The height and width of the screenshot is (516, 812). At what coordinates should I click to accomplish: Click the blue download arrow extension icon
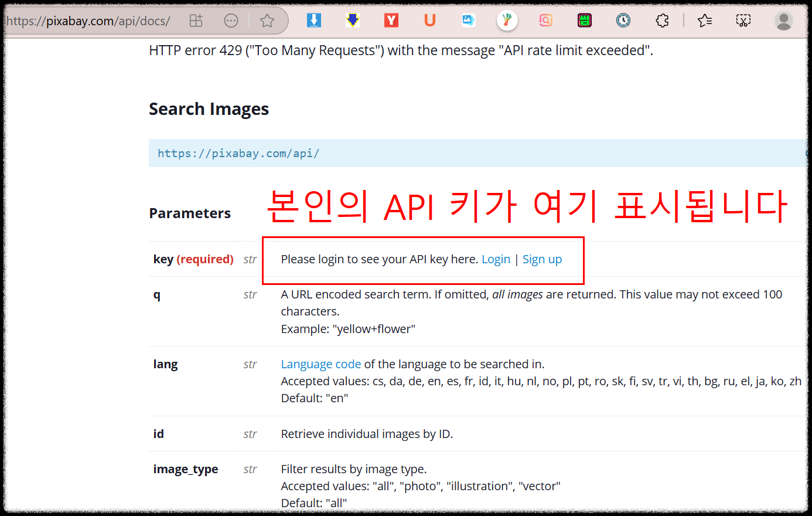pos(314,20)
